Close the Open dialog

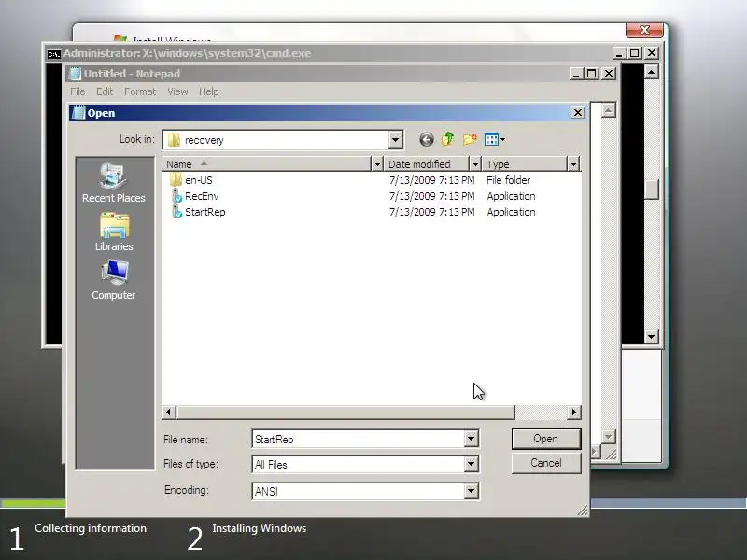point(577,113)
